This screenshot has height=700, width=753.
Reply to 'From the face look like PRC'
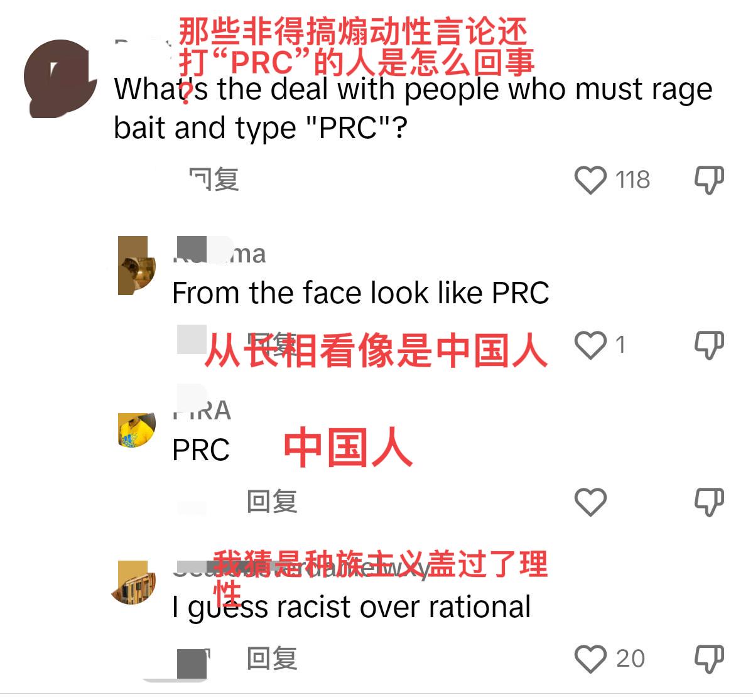(272, 343)
